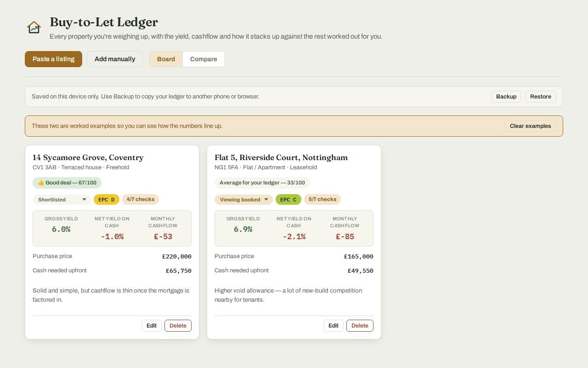Click the 'Saved on this device only' message
Screen dimensions: 588x368
point(145,97)
